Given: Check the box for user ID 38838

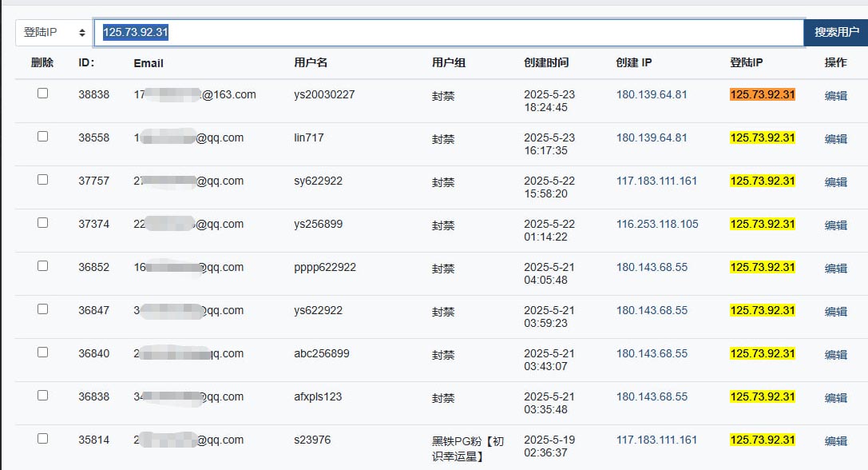Looking at the screenshot, I should (x=42, y=93).
